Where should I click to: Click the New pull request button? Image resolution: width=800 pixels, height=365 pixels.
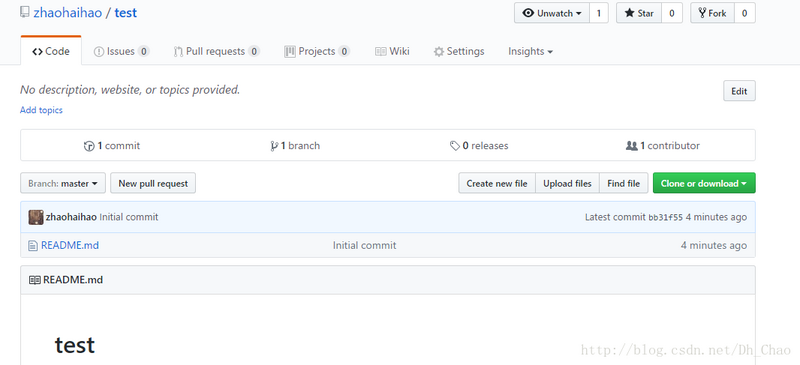153,183
